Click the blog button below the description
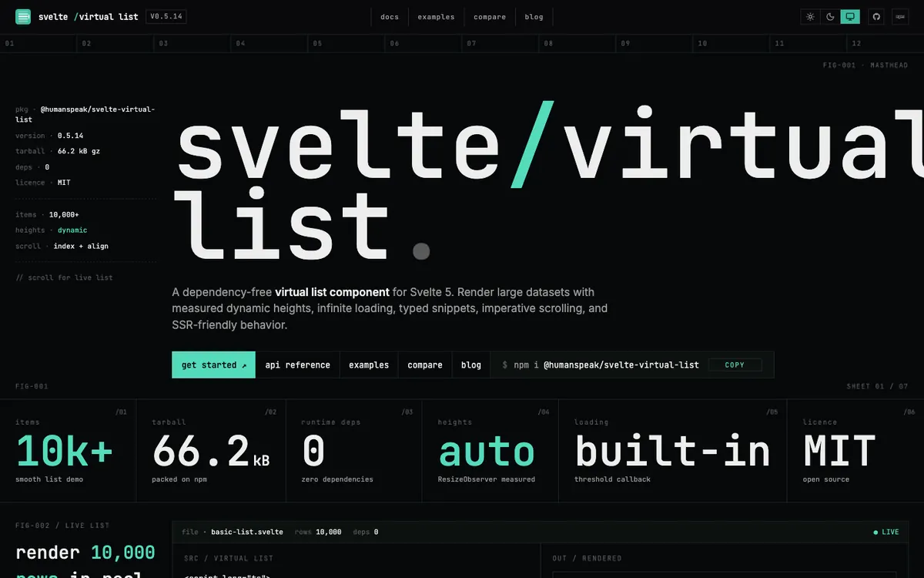Viewport: 924px width, 578px height. (x=471, y=365)
